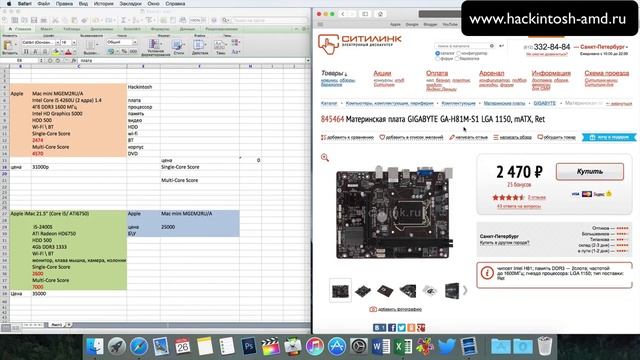Click Excel percent style button
Image resolution: width=640 pixels, height=360 pixels.
124,51
